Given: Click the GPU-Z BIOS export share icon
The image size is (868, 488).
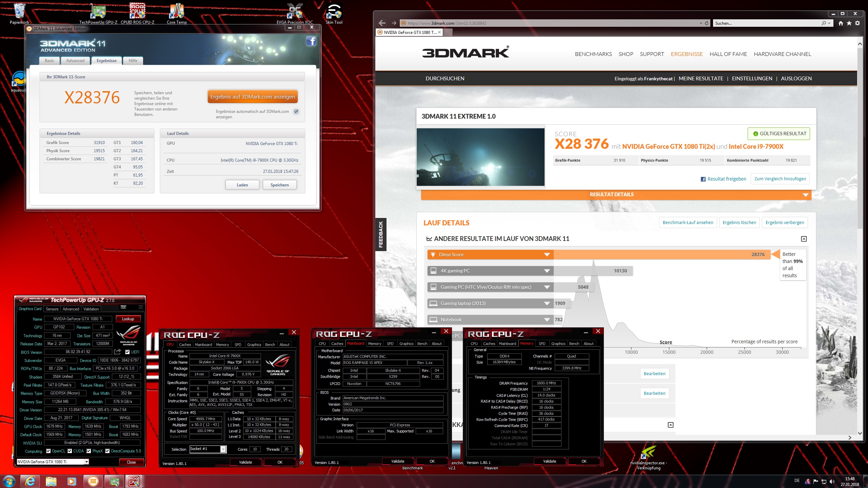Looking at the screenshot, I should pos(117,352).
